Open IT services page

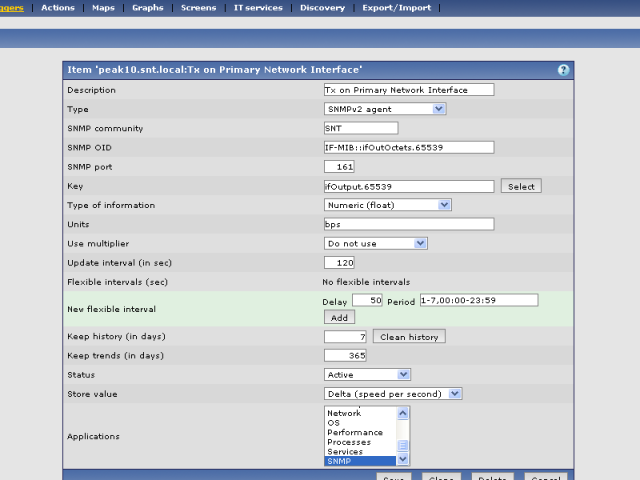coord(258,8)
